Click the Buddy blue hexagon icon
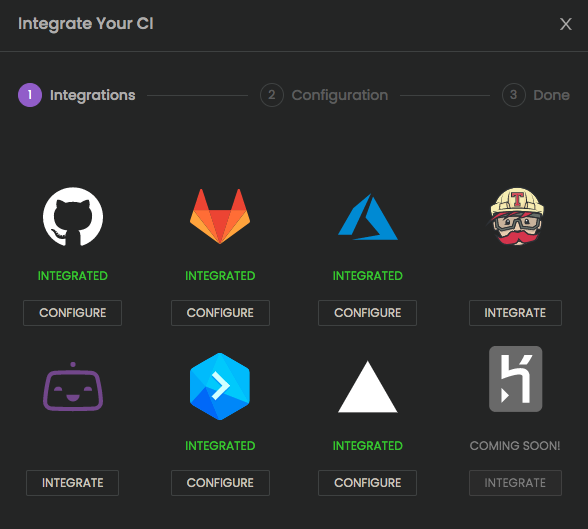 tap(220, 387)
